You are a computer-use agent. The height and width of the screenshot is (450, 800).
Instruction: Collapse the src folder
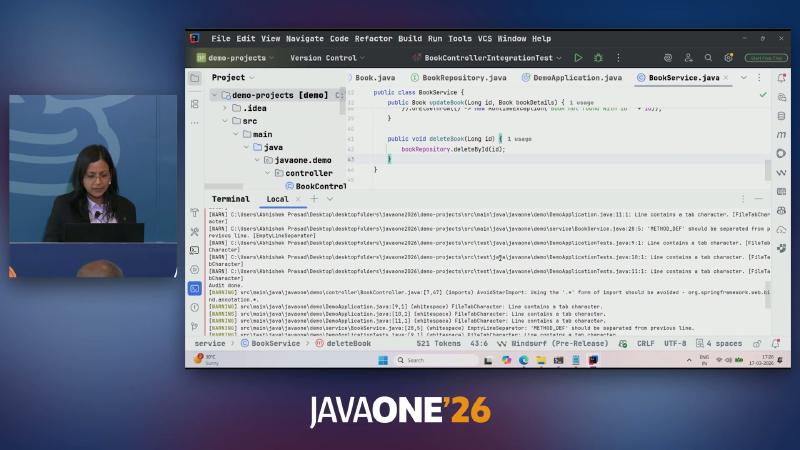coord(225,121)
